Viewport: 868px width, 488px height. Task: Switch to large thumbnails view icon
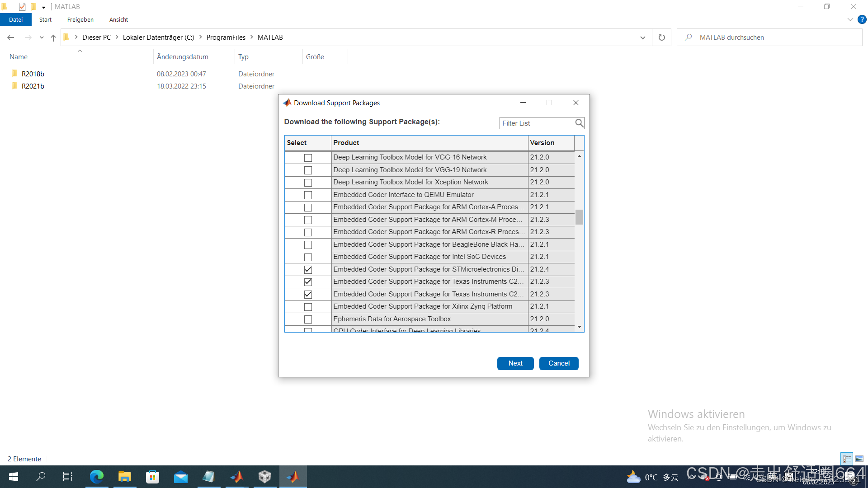click(859, 459)
